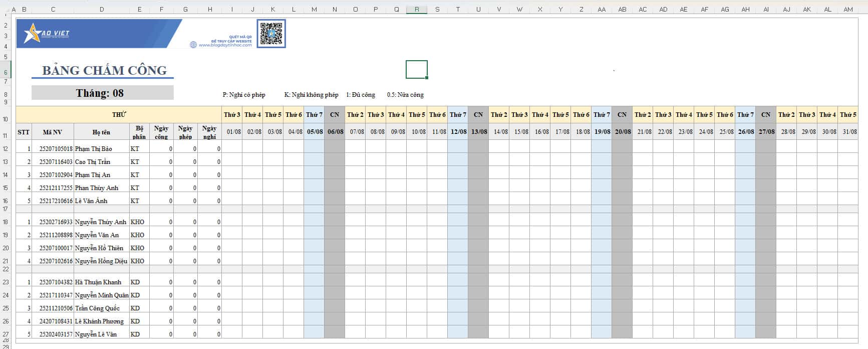
Task: Select row header 27
Action: (x=6, y=334)
